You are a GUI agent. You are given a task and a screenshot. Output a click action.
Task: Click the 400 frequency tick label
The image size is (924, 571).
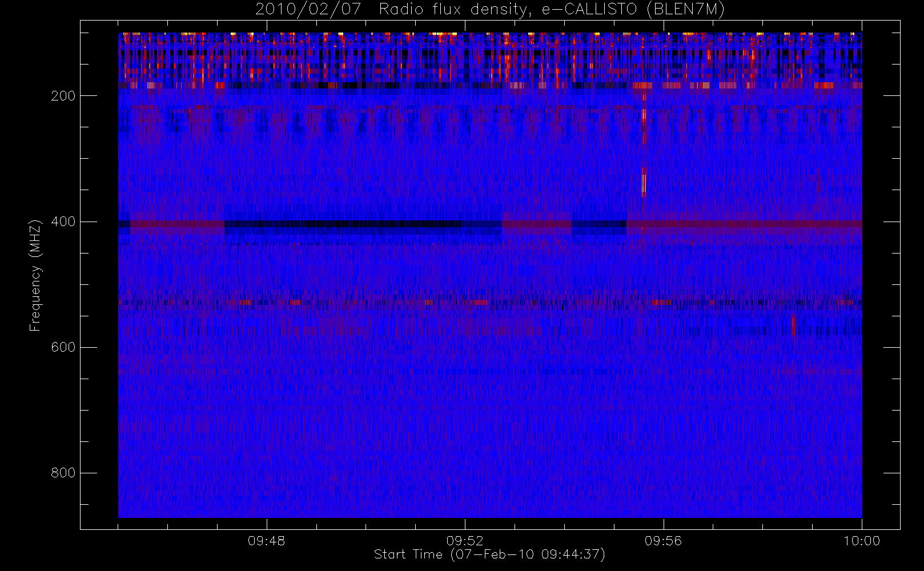pyautogui.click(x=63, y=222)
